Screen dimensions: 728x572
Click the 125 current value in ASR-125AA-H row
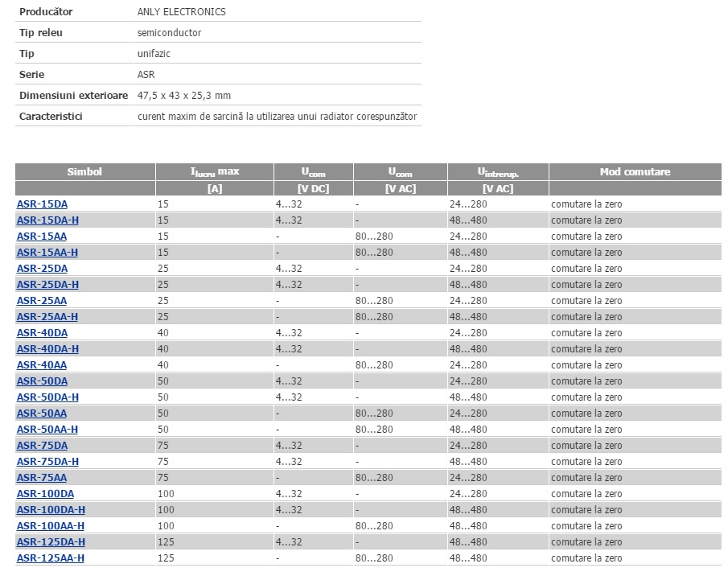(x=166, y=558)
